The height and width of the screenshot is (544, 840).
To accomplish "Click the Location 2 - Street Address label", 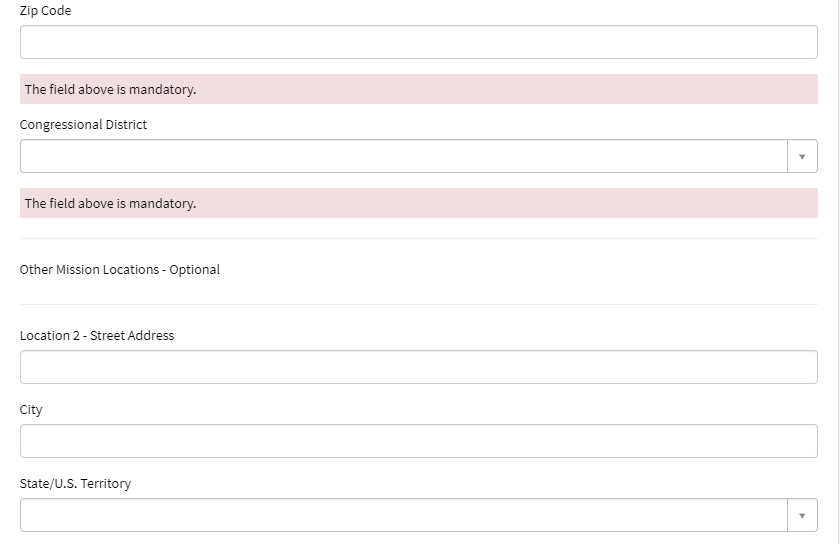I will pyautogui.click(x=97, y=336).
